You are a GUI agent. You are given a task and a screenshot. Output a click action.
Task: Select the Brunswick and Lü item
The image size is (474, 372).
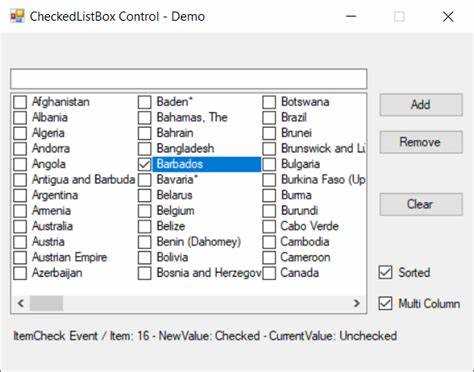tap(323, 149)
